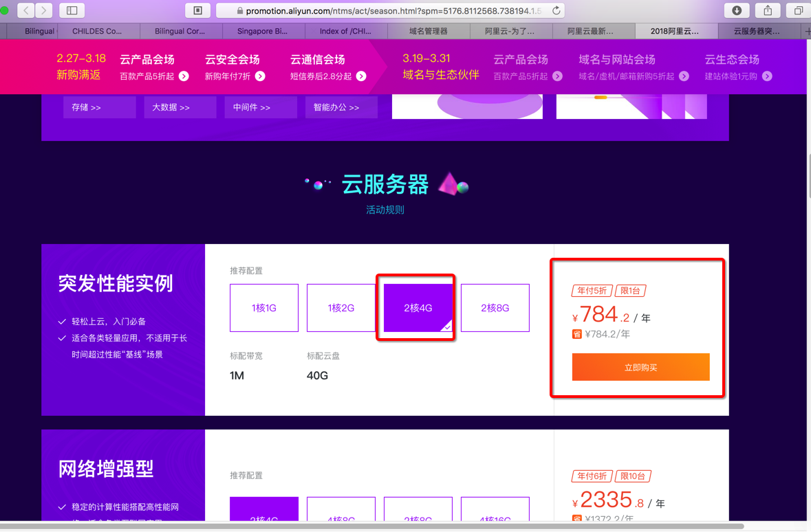
Task: Open 云生态会场 in the banner
Action: pos(732,60)
